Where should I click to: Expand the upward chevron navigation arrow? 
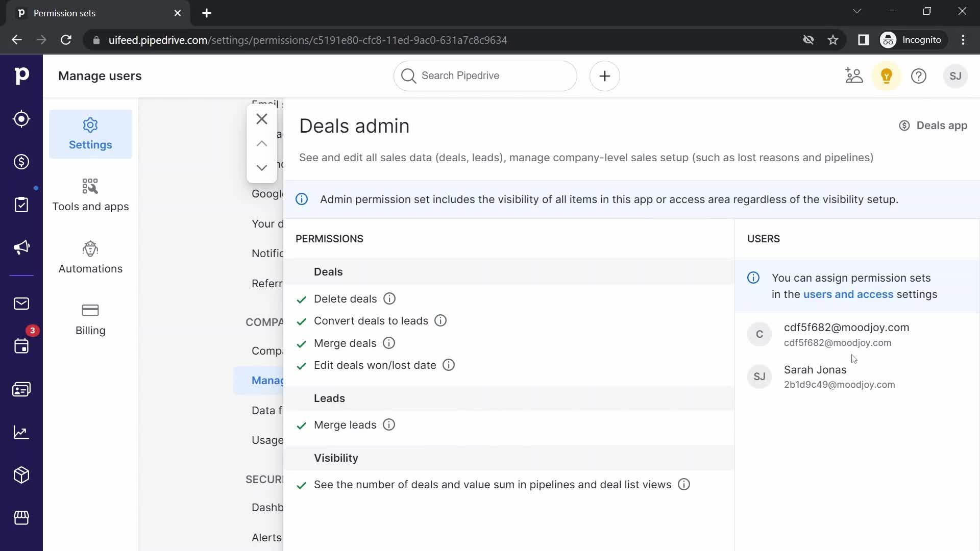261,143
